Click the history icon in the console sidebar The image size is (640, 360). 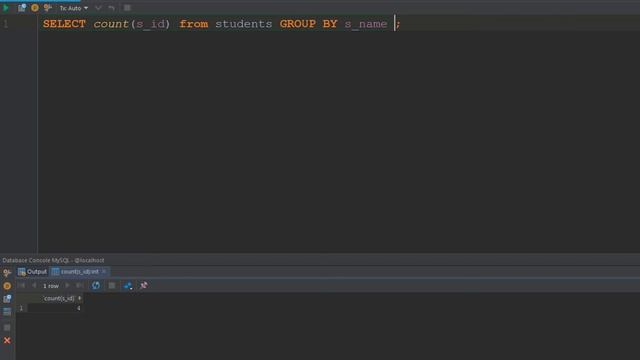coord(7,299)
